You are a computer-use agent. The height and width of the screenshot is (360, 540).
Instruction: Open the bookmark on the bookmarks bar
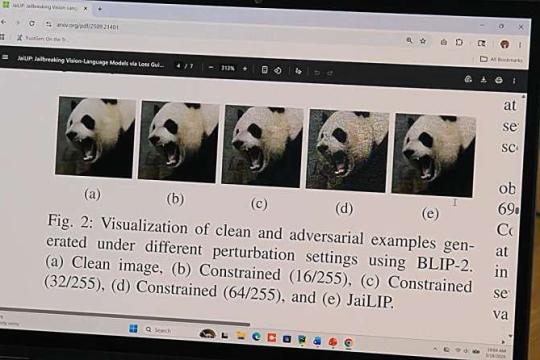[43, 39]
